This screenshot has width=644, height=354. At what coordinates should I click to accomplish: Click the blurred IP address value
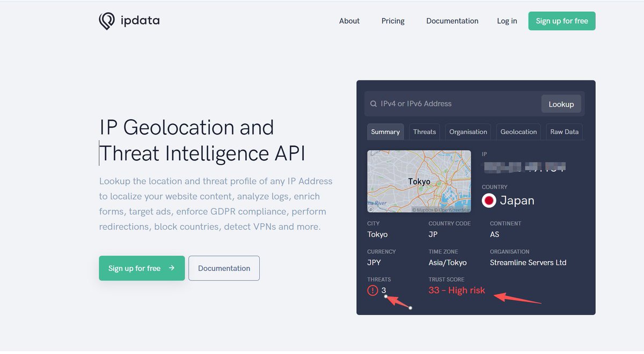(x=524, y=167)
